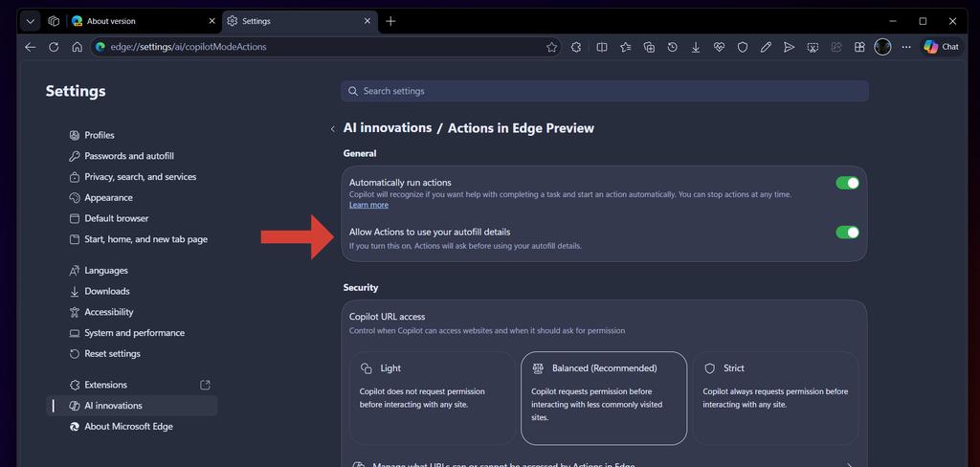980x467 pixels.
Task: Open a new tab with plus button
Action: tap(390, 21)
